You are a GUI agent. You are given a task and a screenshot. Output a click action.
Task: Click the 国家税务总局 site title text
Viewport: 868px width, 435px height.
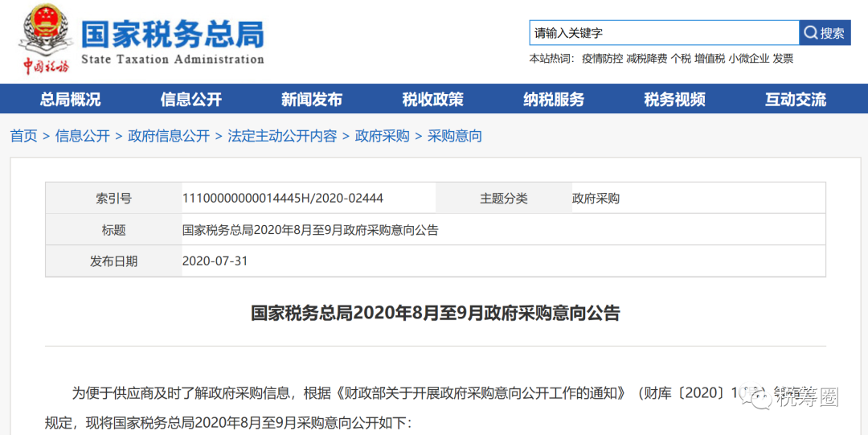click(173, 33)
